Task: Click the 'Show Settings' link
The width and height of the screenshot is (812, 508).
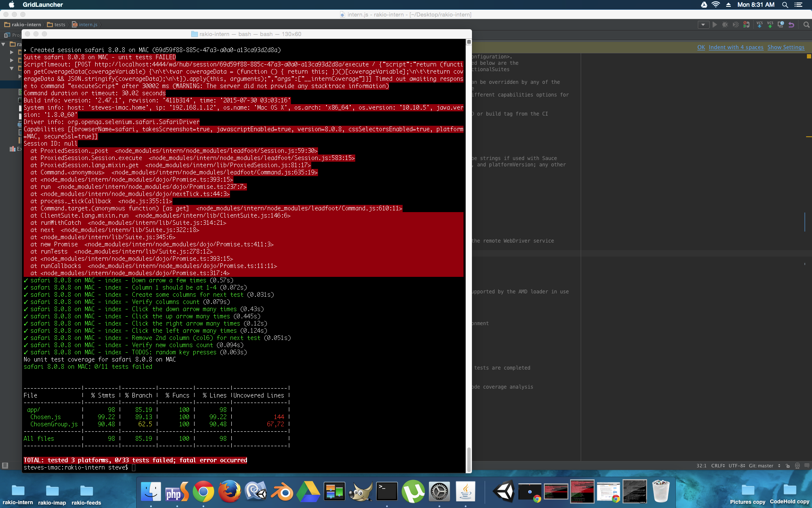Action: click(786, 47)
